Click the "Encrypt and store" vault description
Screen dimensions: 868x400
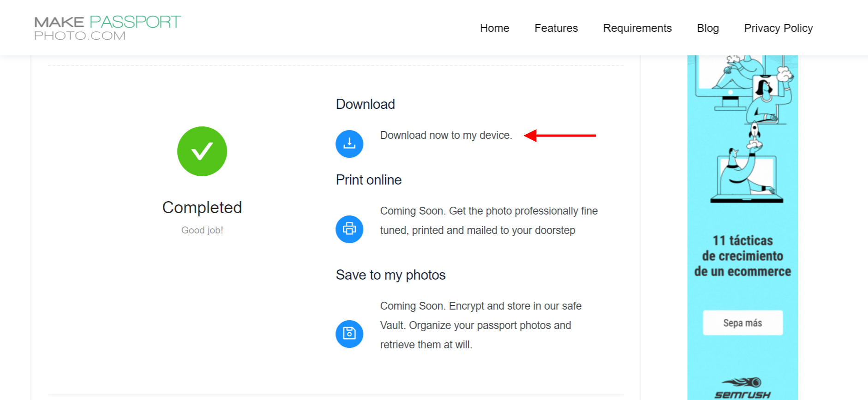[480, 325]
